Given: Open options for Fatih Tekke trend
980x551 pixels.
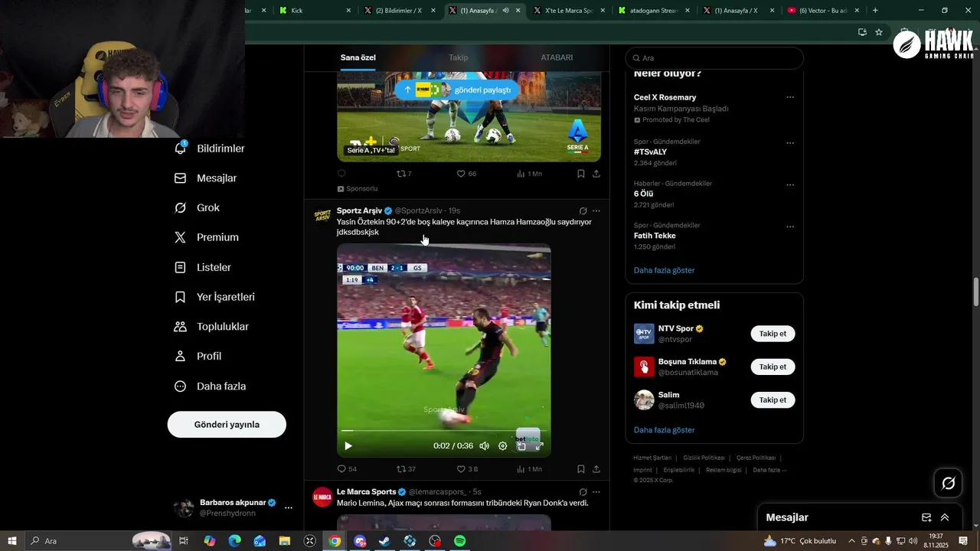Looking at the screenshot, I should point(790,227).
